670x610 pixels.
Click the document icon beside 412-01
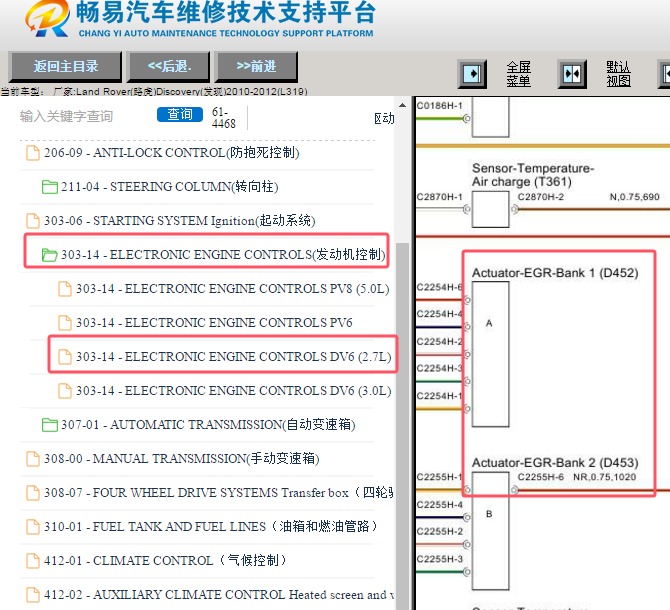33,561
